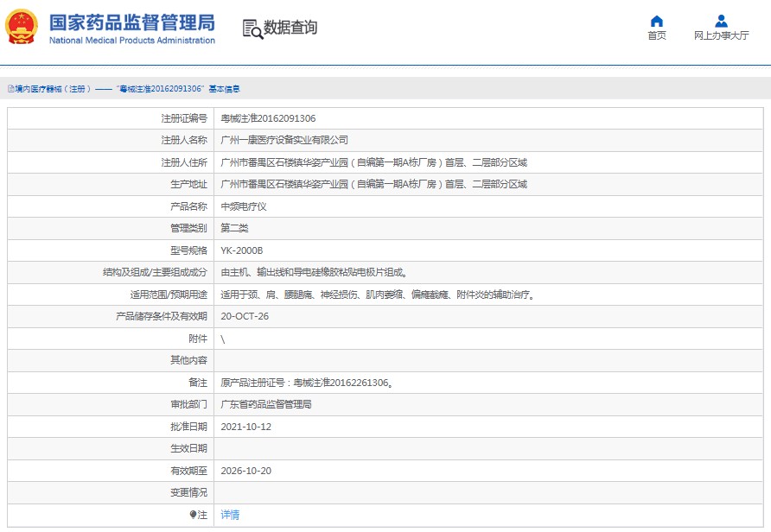Click the 适用范围/预期用途 label
771x532 pixels.
(x=169, y=294)
